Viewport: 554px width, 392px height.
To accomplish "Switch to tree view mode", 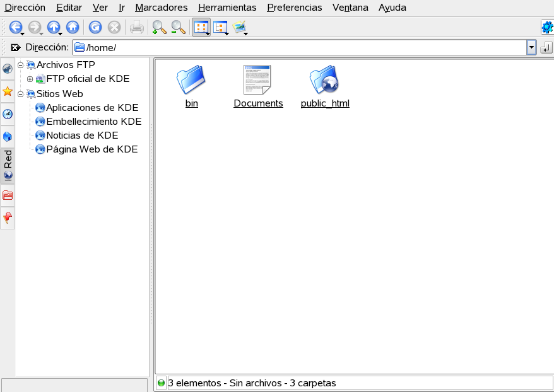I will (x=220, y=27).
